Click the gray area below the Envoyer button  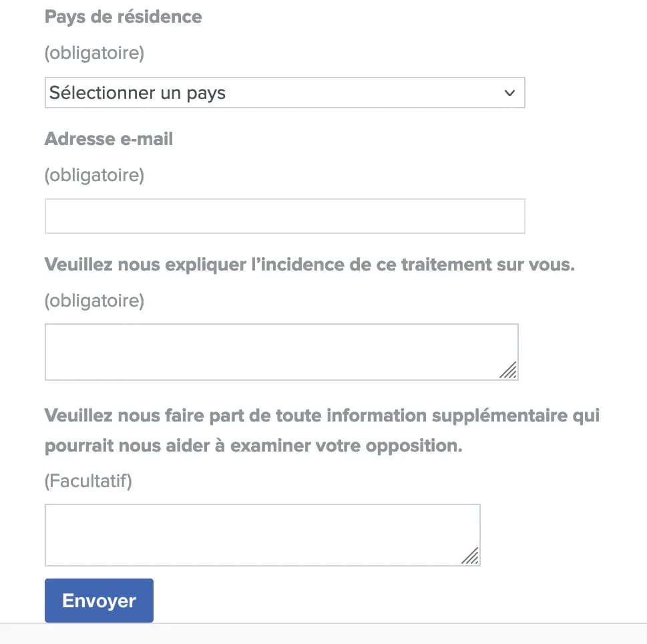coord(323,635)
